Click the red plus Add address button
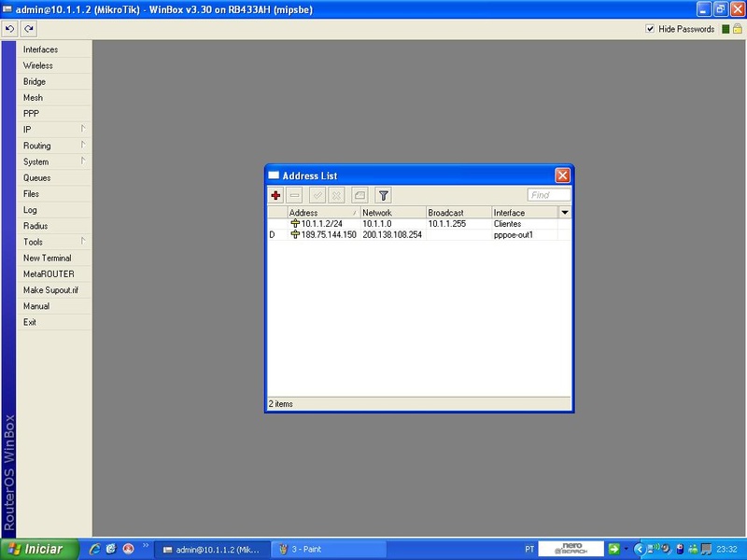 (275, 195)
